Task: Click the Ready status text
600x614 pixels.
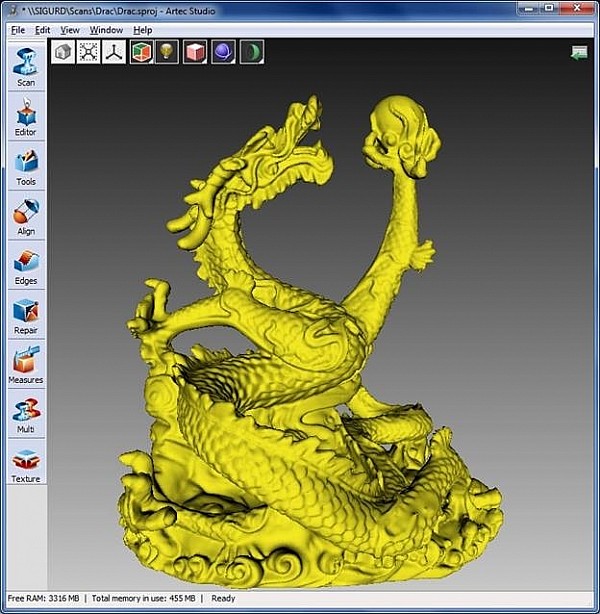Action: [x=223, y=598]
